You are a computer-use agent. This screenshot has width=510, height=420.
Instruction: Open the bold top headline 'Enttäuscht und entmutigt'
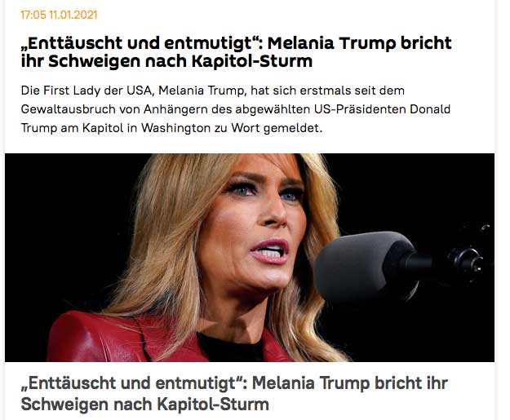(x=236, y=52)
